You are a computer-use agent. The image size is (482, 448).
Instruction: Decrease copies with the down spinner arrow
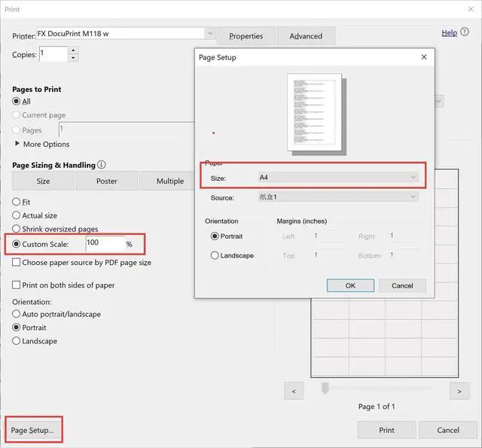pyautogui.click(x=73, y=57)
